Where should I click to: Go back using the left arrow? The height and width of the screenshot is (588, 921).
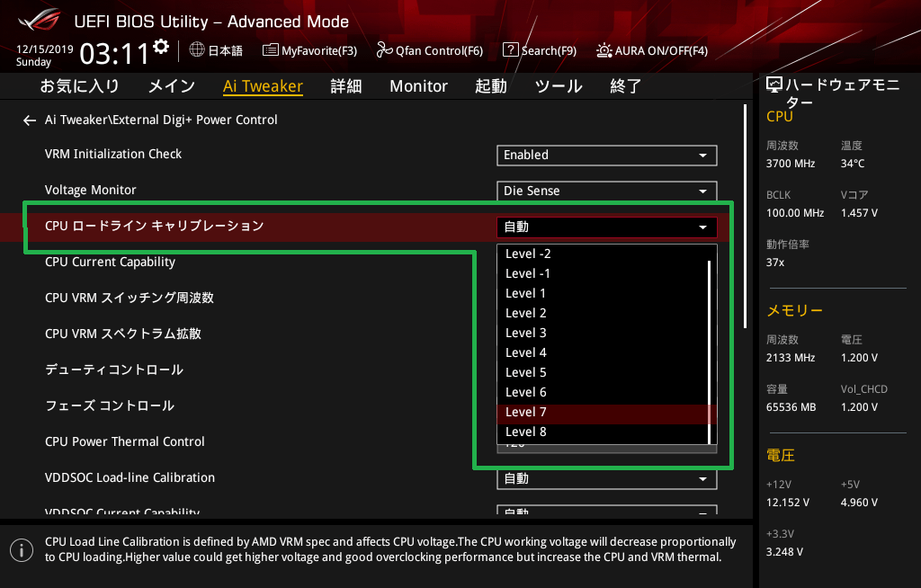pyautogui.click(x=30, y=120)
